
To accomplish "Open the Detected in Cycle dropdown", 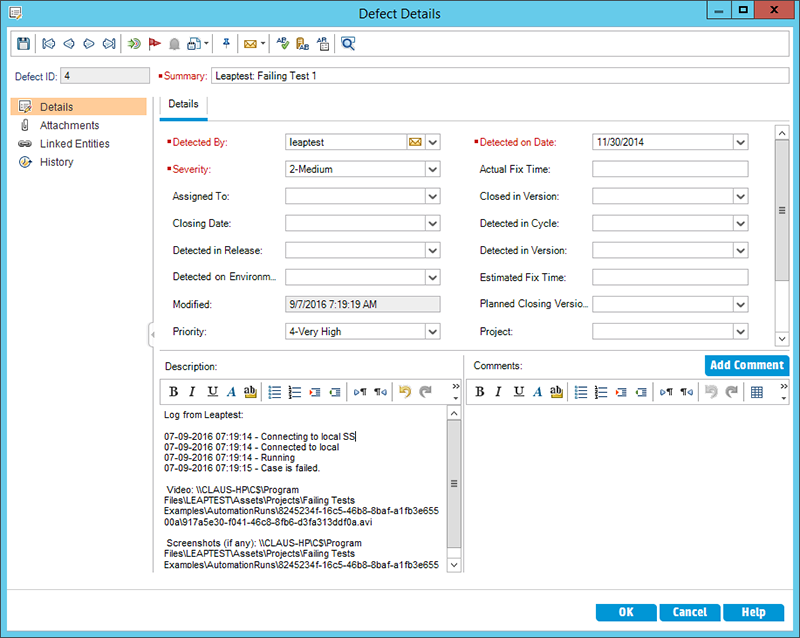I will (x=741, y=223).
